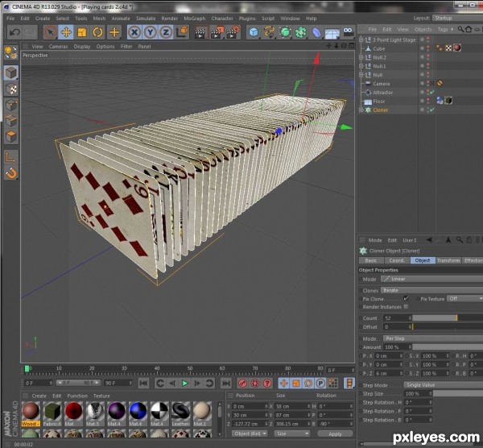Add camera object icon
The height and width of the screenshot is (448, 483).
349,31
